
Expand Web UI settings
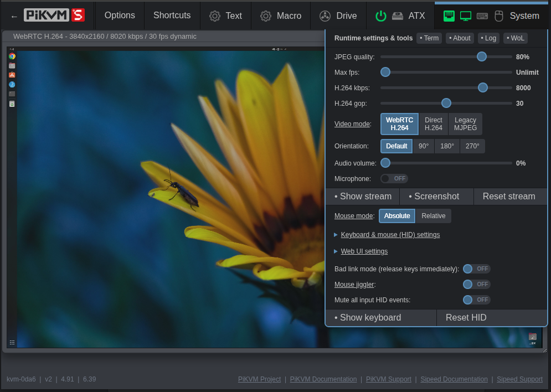(364, 251)
